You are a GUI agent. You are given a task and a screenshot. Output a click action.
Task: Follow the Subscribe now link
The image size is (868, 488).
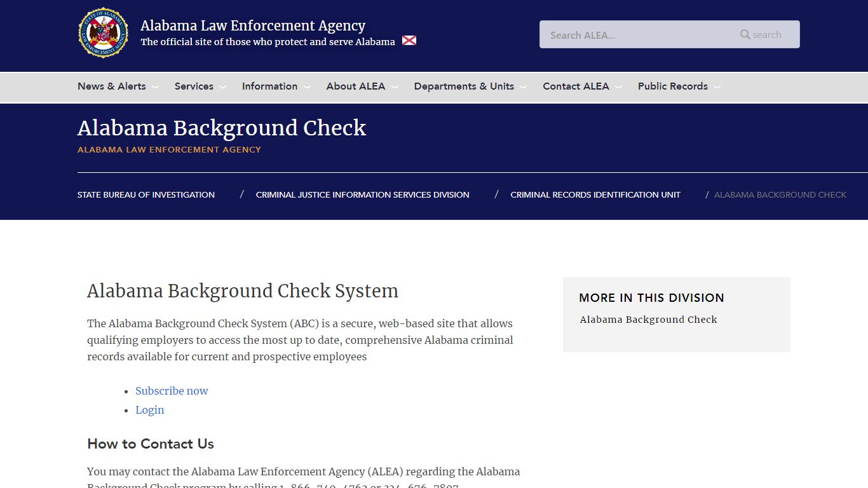(172, 391)
